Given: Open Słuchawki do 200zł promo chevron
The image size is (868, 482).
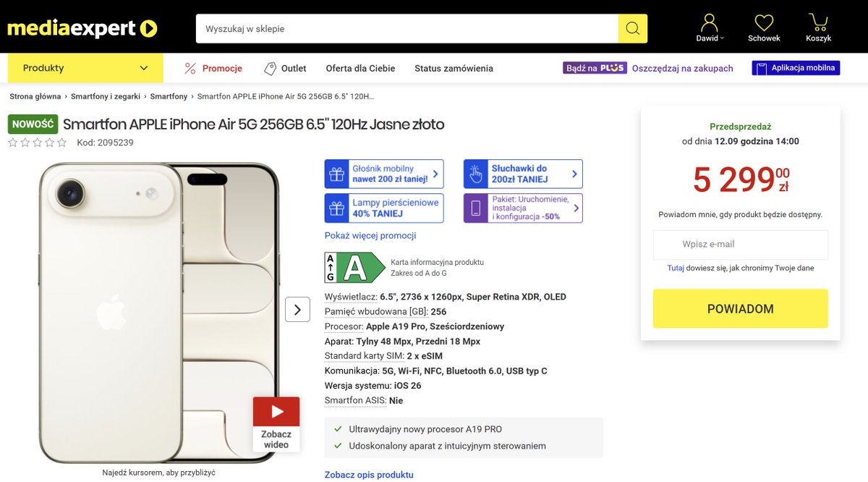Looking at the screenshot, I should (x=574, y=174).
